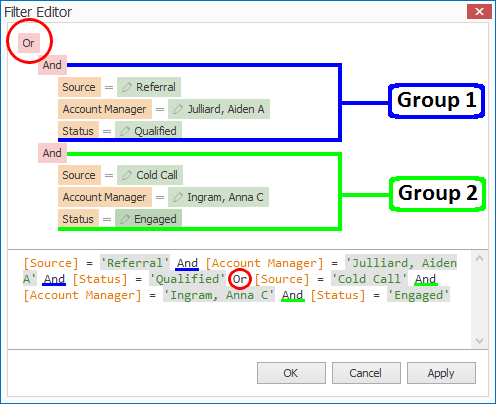
Task: Open the second And group operator menu
Action: click(x=52, y=153)
